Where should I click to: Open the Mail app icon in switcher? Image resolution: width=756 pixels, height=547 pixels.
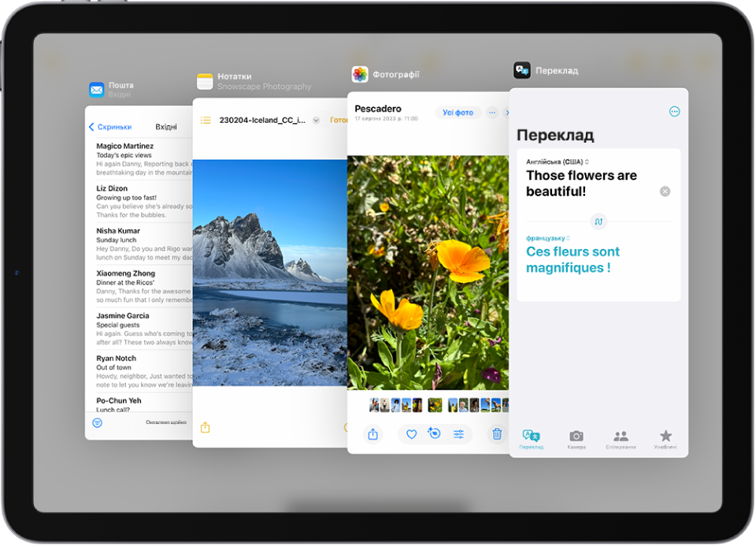click(96, 90)
